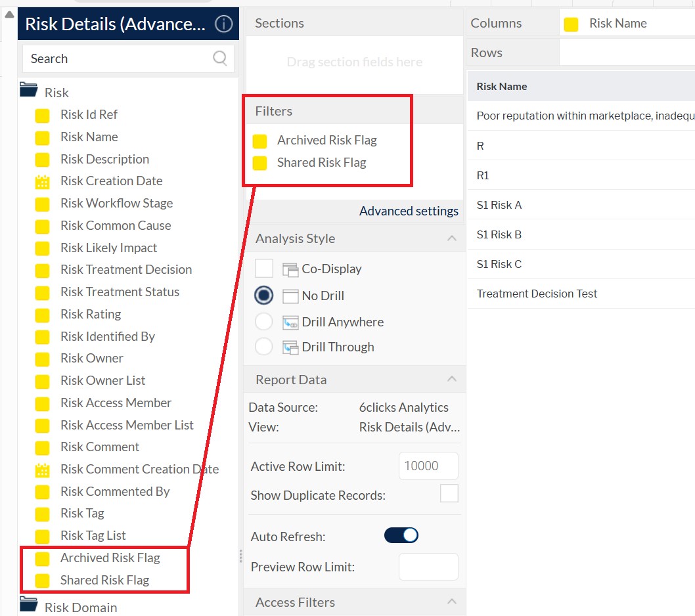
Task: Open Advanced settings link
Action: point(409,211)
